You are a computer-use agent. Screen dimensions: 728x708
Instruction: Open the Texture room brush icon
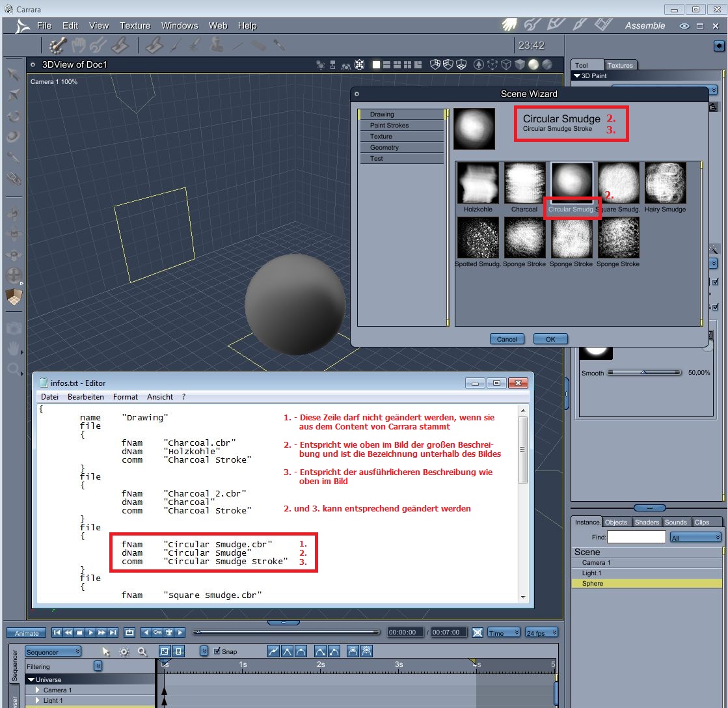click(x=580, y=25)
